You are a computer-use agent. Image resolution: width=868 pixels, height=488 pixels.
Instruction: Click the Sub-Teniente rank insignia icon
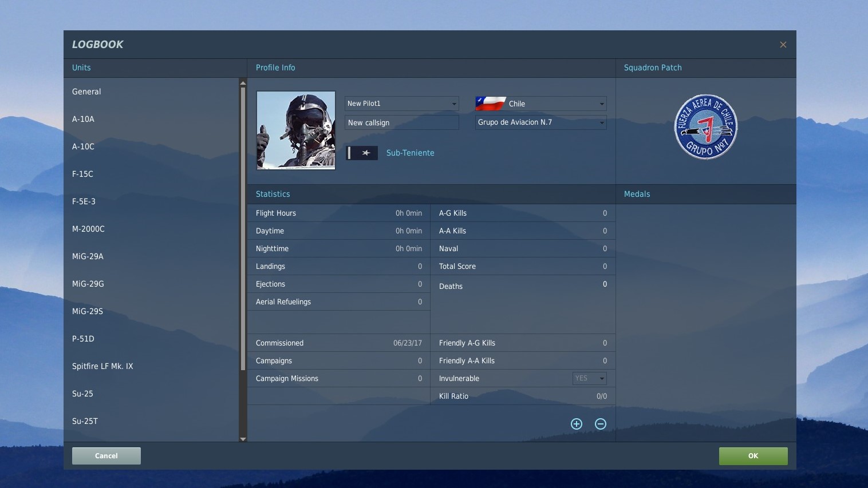(x=362, y=153)
